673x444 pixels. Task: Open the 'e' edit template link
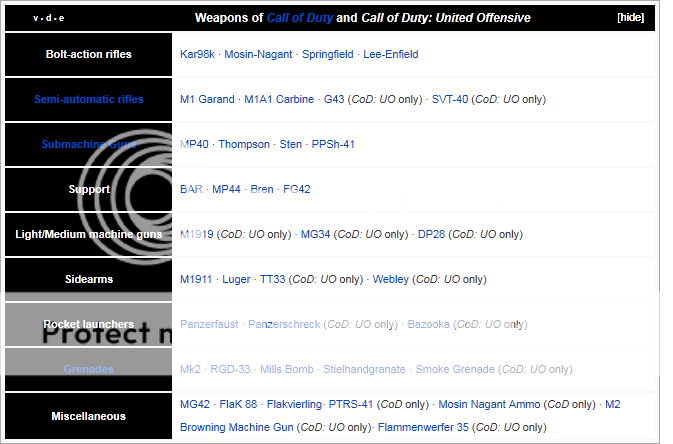[62, 18]
